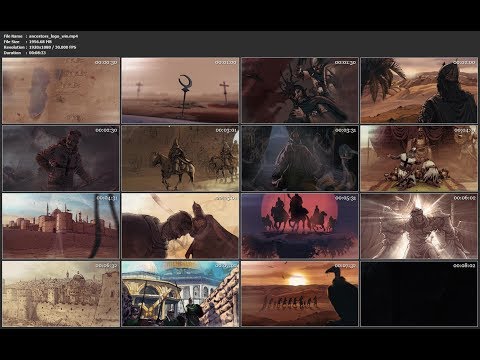Open the crusader knight with white tabard thumbnail
480x360 pixels.
point(419,158)
